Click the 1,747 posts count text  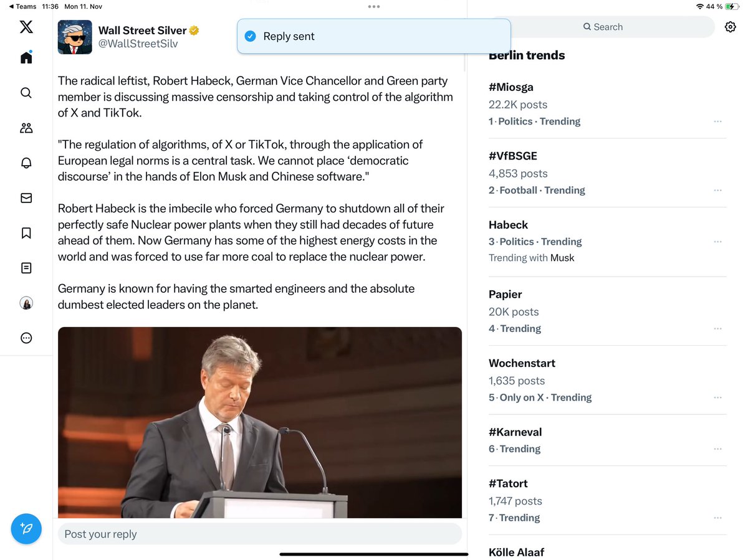coord(515,501)
